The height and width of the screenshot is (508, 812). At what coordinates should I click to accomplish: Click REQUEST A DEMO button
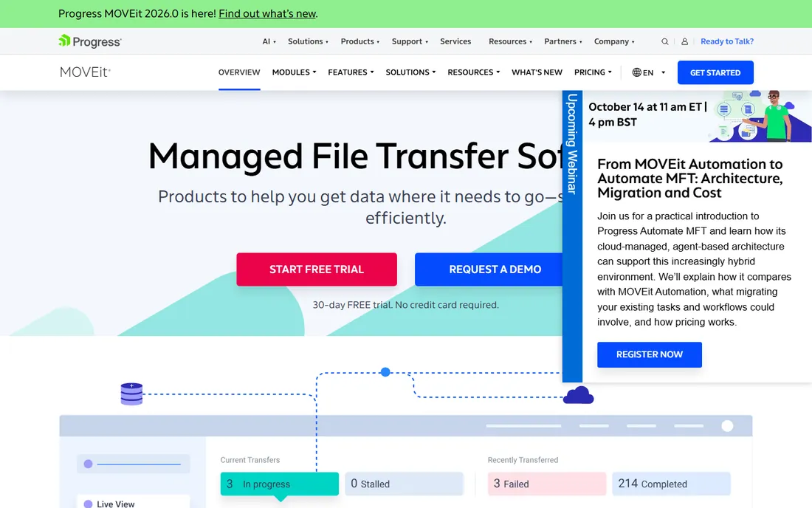[489, 270]
